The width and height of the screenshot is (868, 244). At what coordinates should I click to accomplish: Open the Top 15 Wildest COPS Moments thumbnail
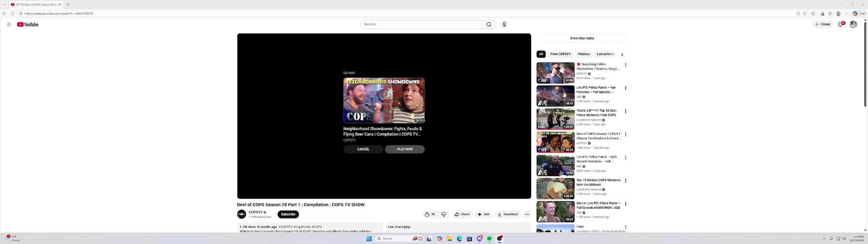(x=555, y=189)
